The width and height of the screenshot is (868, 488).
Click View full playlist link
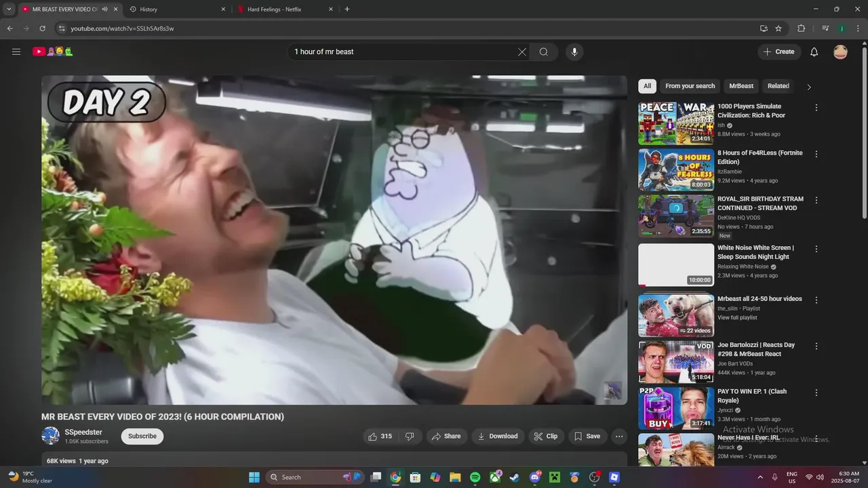[737, 317]
